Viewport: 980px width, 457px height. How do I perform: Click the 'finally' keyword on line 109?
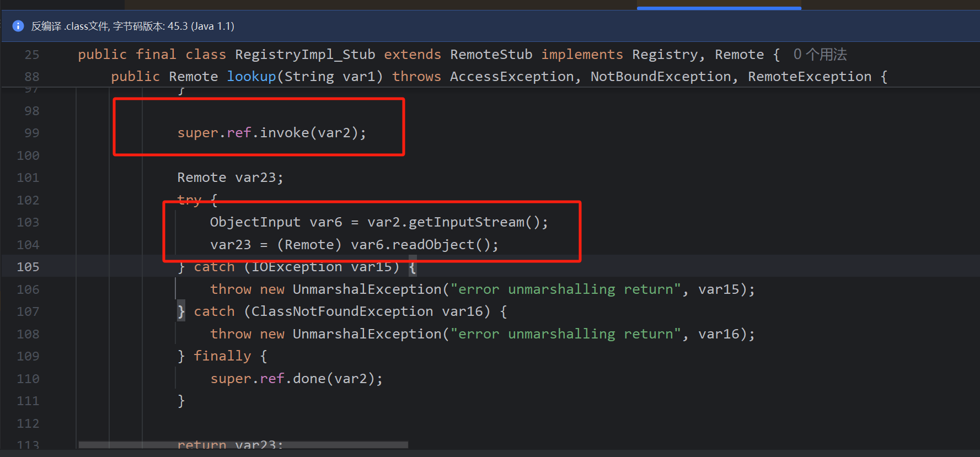tap(222, 356)
